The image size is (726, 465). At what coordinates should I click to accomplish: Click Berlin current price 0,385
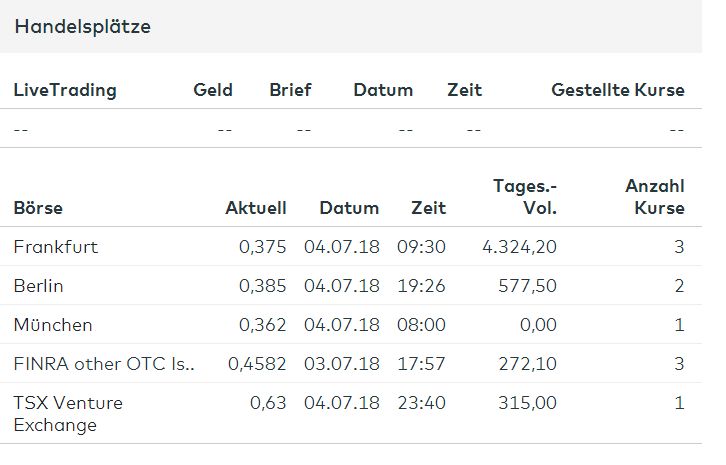point(263,286)
